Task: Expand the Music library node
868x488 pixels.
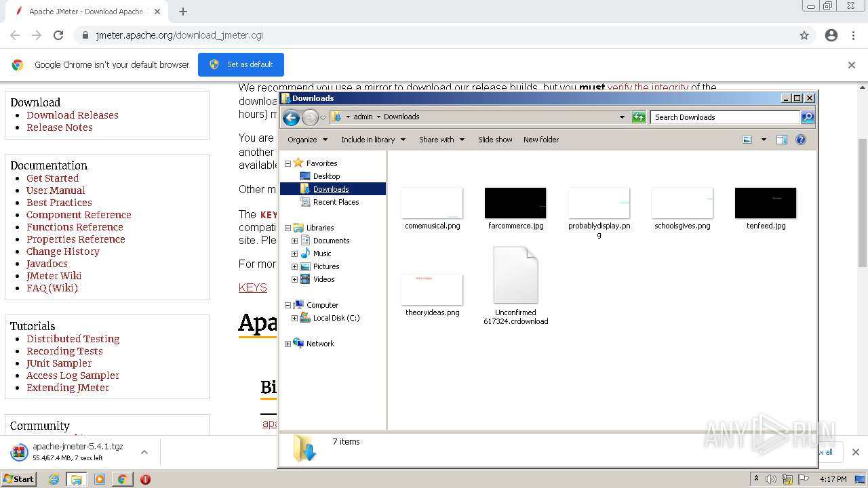Action: (294, 253)
